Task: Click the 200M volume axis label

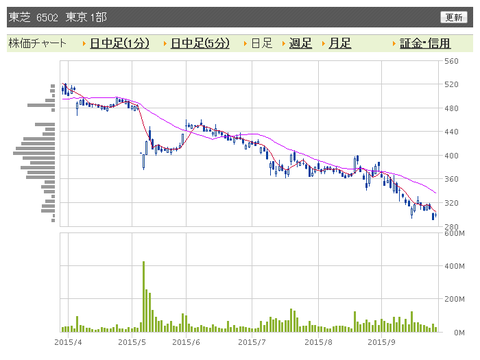Action: click(x=454, y=299)
